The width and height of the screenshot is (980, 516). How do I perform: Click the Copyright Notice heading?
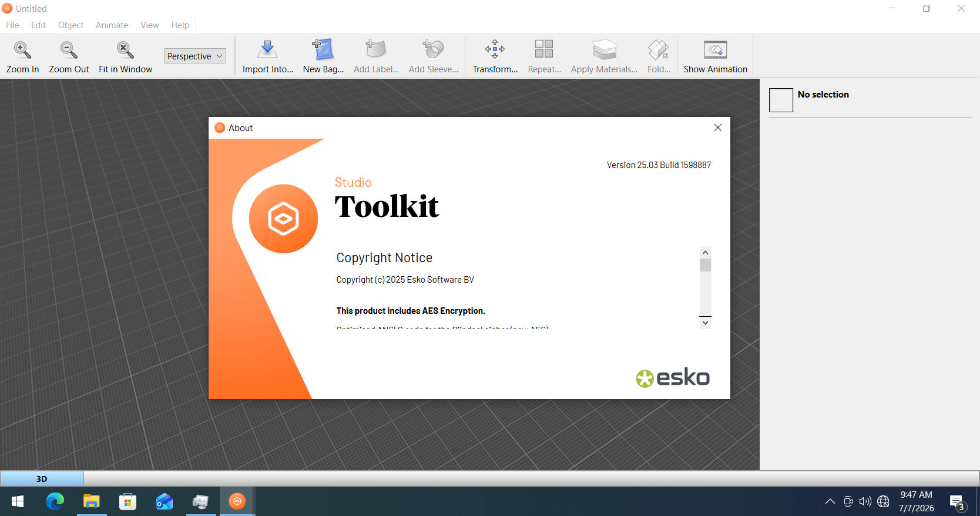(x=384, y=258)
